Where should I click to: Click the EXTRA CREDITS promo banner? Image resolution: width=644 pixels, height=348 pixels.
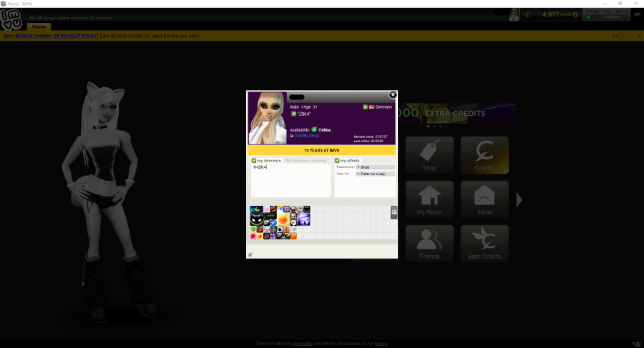[457, 114]
